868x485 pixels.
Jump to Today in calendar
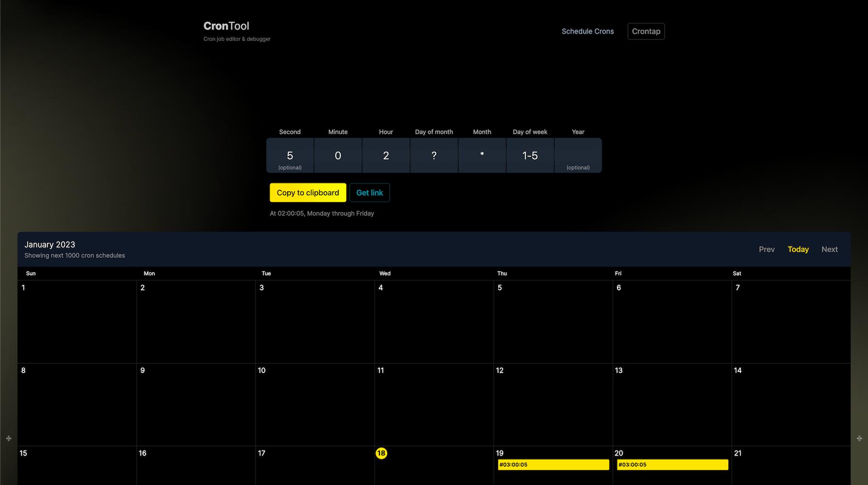coord(798,250)
